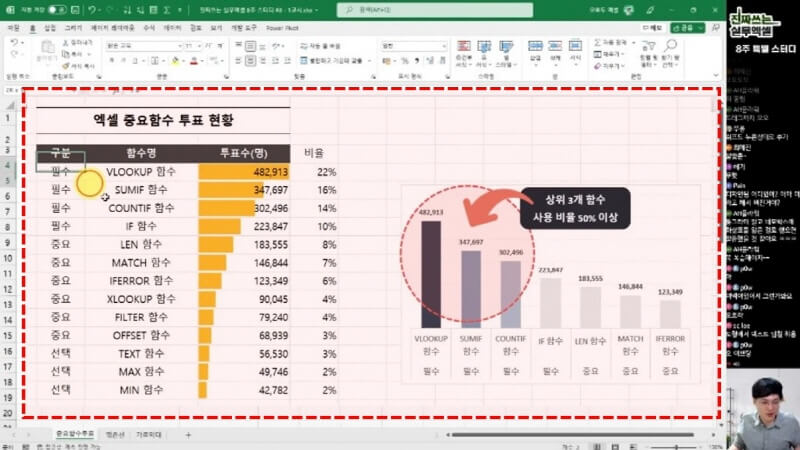Open the Font Color dropdown arrow
Image resolution: width=800 pixels, height=450 pixels.
point(202,61)
